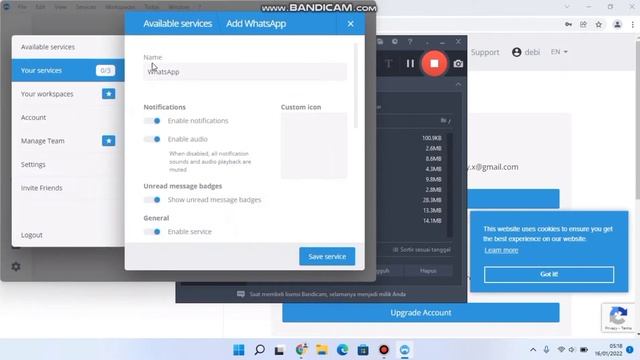Click the reCAPTCHA badge
Screen dimensions: 640x360
[x=618, y=318]
